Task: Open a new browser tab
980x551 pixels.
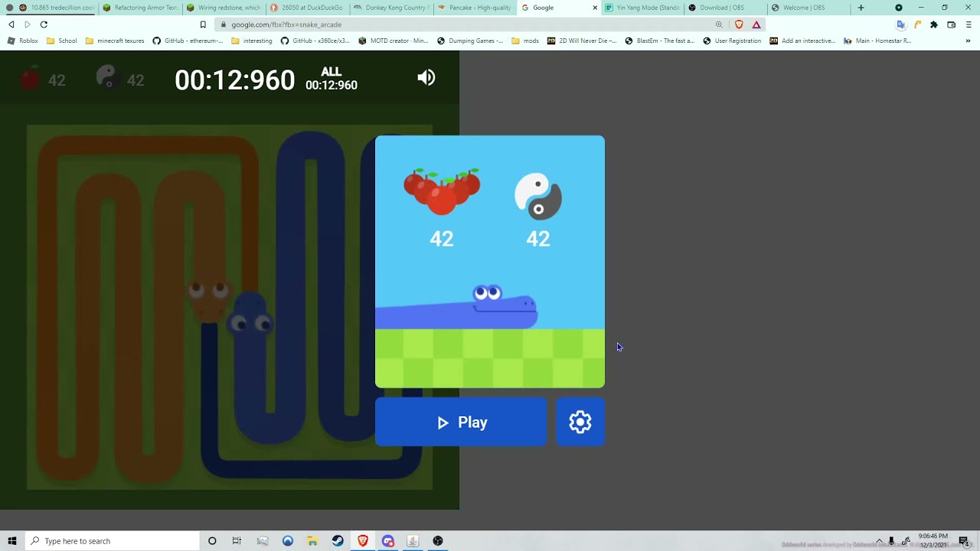Action: tap(861, 8)
